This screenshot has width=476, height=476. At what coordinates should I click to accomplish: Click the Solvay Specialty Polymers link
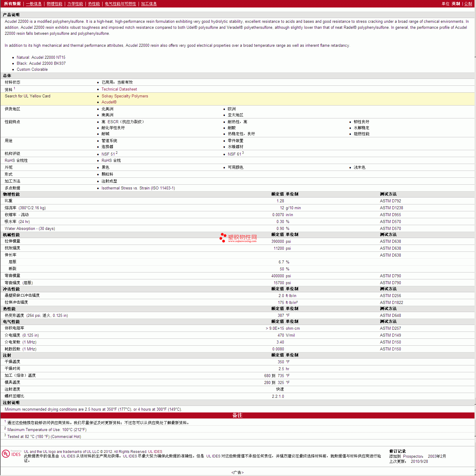124,96
